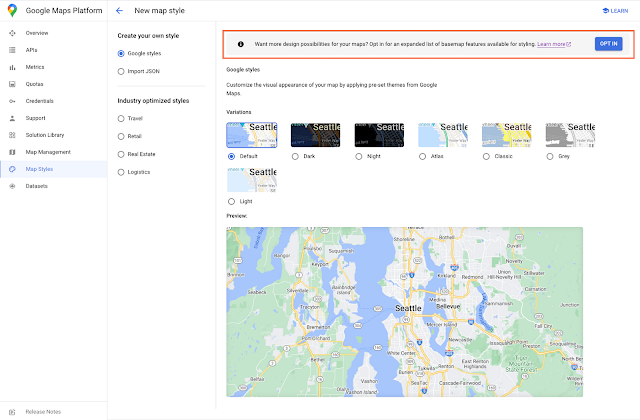
Task: Select the Import JSON radio button
Action: tap(121, 71)
